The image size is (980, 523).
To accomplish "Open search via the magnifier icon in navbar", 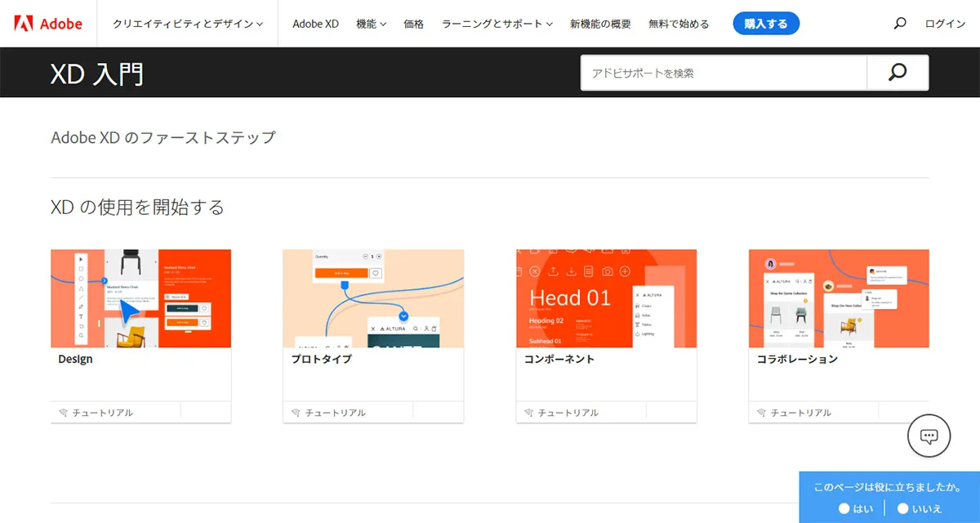I will click(899, 23).
